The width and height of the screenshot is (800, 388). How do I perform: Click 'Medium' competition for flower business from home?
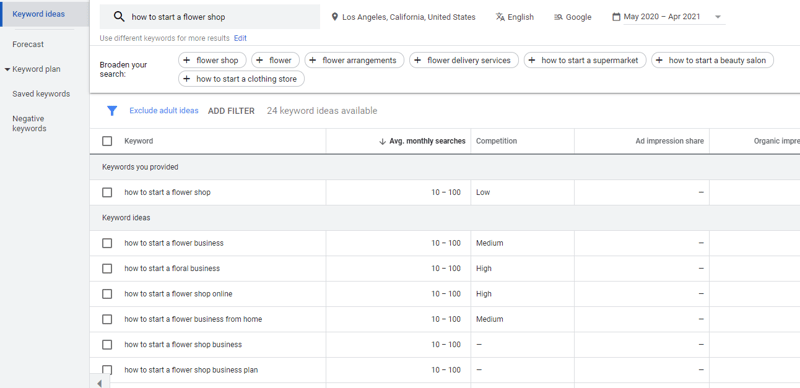click(489, 319)
